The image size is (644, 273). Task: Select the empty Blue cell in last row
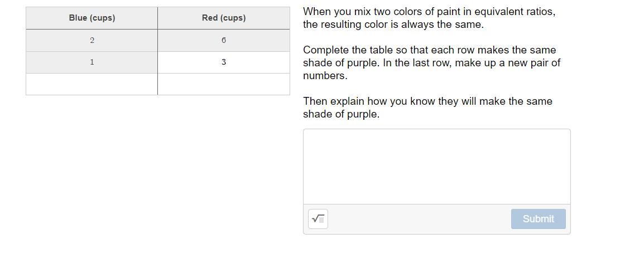[x=92, y=84]
